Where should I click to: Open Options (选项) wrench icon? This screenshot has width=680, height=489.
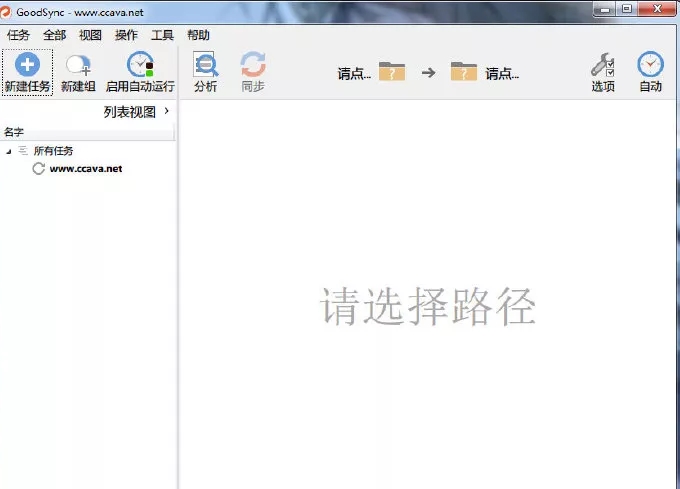[x=602, y=66]
